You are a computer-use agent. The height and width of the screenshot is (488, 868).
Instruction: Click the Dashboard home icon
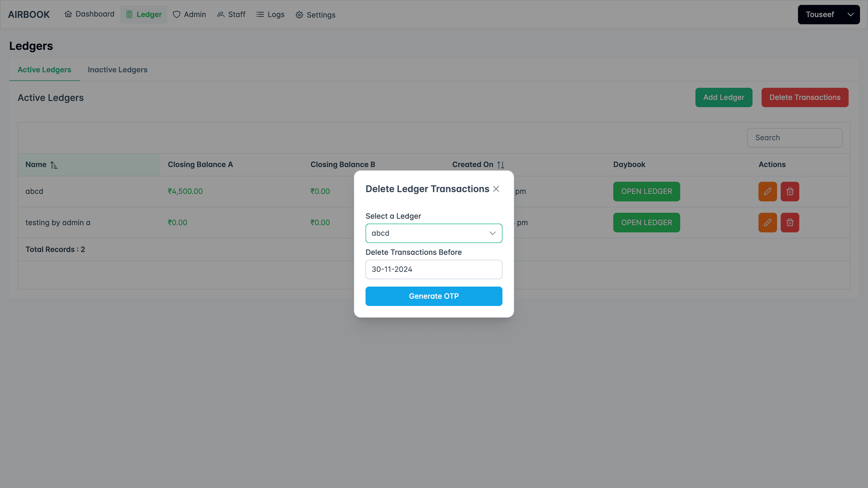[x=69, y=14]
